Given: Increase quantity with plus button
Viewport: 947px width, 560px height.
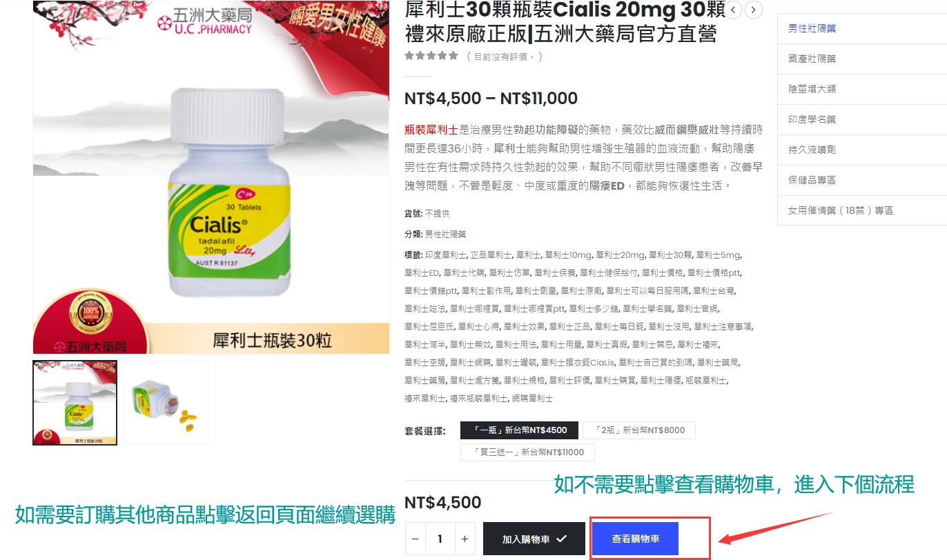Looking at the screenshot, I should pos(465,539).
